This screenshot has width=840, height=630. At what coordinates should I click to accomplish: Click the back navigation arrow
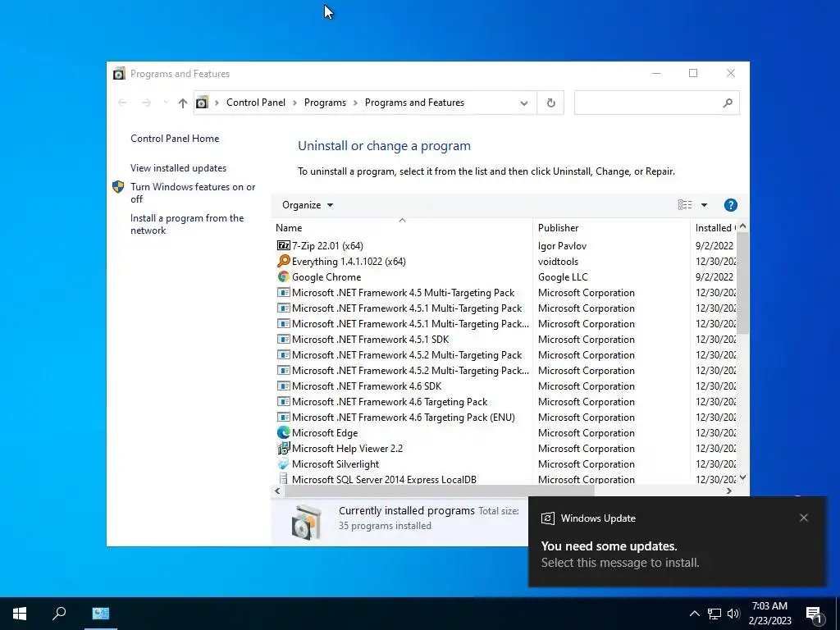coord(122,103)
